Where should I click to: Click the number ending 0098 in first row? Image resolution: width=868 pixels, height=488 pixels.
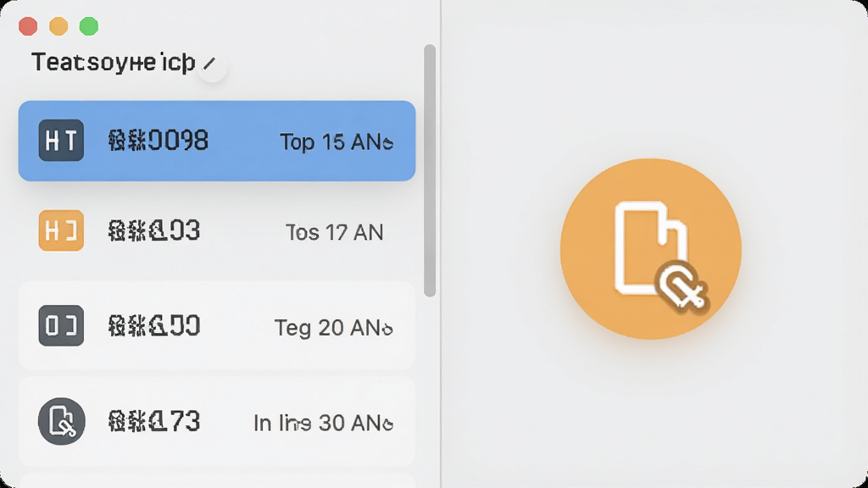coord(159,141)
